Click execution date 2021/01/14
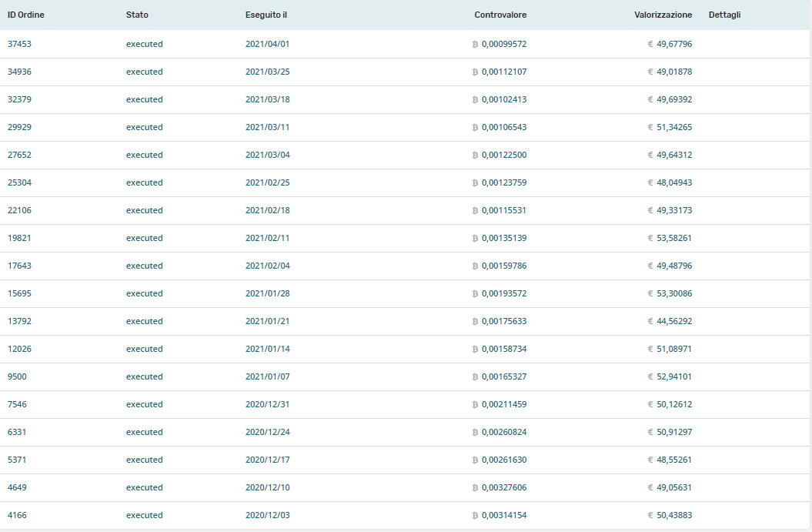The width and height of the screenshot is (812, 532). [x=267, y=349]
